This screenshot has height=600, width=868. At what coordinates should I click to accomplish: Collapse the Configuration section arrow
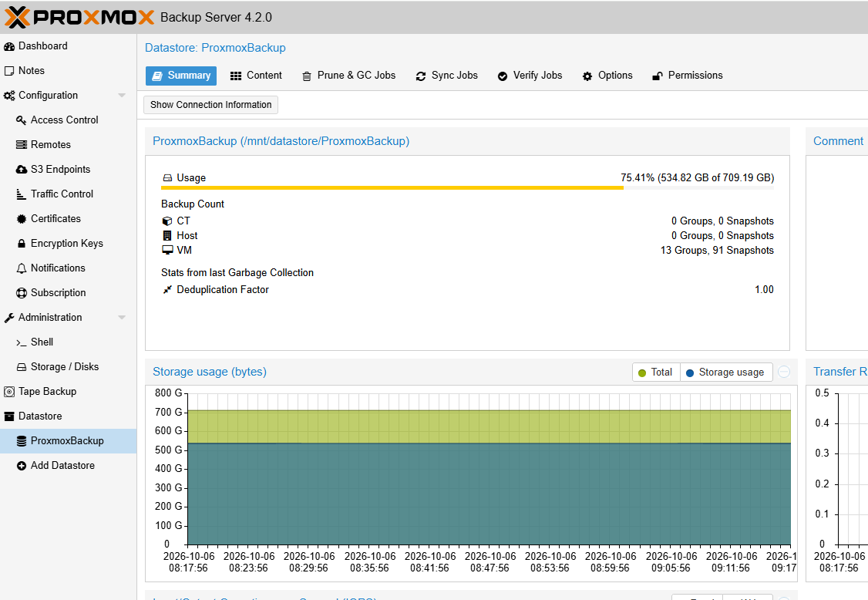point(122,96)
